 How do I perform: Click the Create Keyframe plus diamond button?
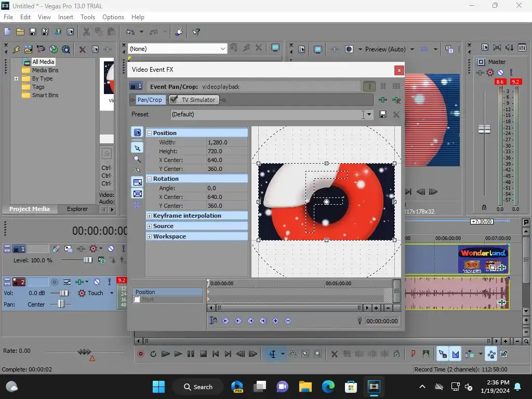click(275, 321)
